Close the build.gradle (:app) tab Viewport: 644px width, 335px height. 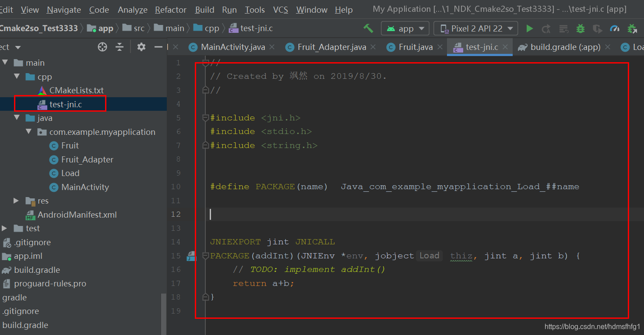pyautogui.click(x=608, y=47)
